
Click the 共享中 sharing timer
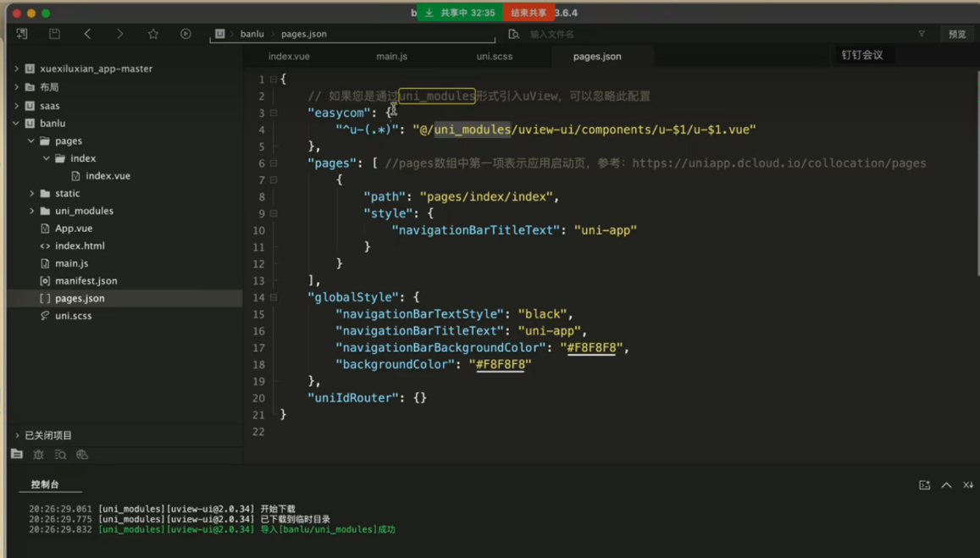point(468,13)
